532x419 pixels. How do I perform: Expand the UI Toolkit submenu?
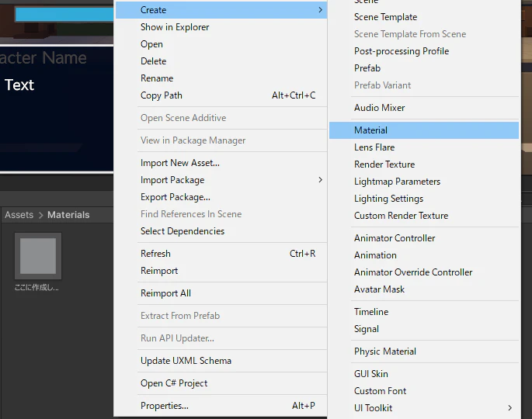[x=424, y=408]
